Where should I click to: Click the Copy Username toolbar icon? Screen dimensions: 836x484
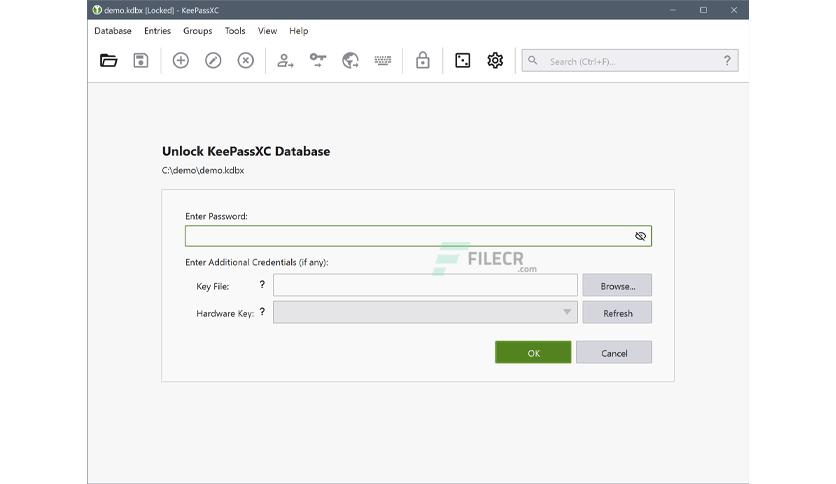coord(285,60)
